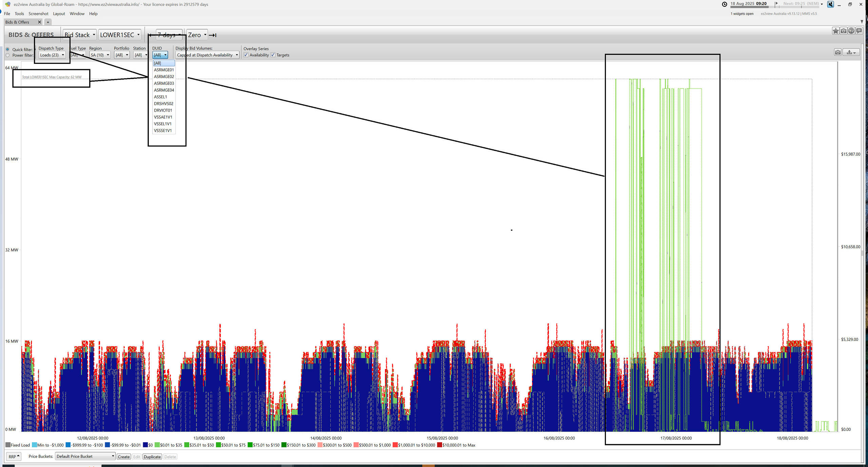Close the Bids & Offers tab
Screen dimensions: 868x467
click(39, 22)
